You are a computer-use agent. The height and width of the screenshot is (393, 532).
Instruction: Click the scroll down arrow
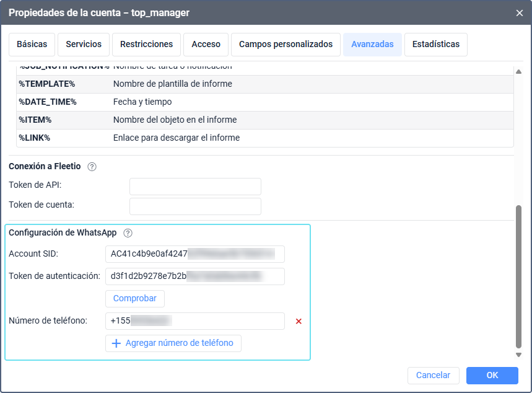tap(519, 355)
